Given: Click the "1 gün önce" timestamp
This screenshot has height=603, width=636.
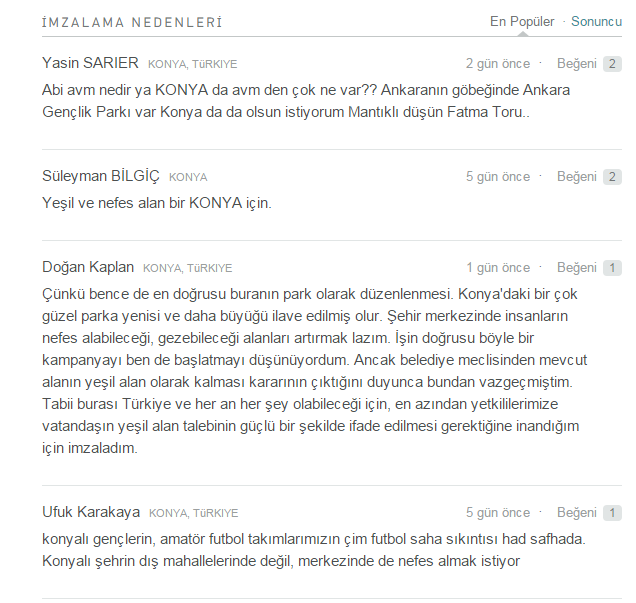Looking at the screenshot, I should pos(497,267).
